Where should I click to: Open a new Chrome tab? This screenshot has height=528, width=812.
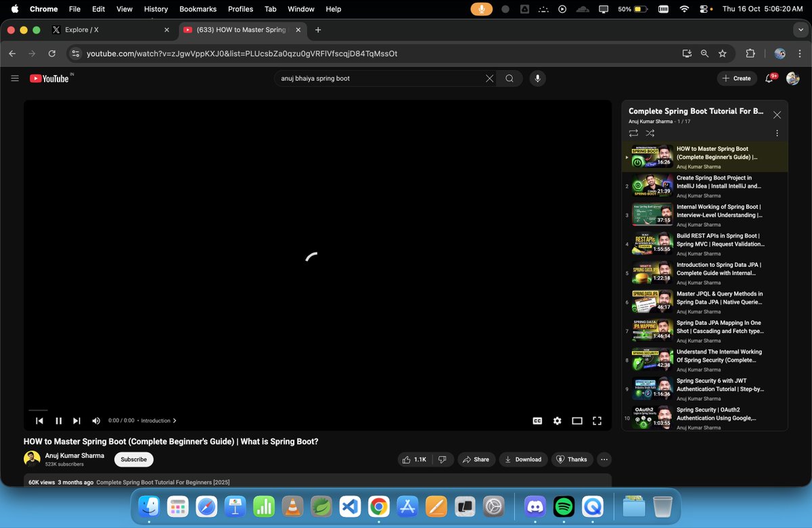pyautogui.click(x=318, y=30)
